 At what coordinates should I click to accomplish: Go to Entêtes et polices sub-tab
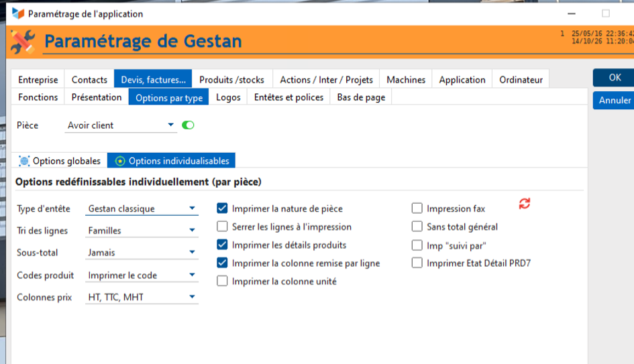288,97
